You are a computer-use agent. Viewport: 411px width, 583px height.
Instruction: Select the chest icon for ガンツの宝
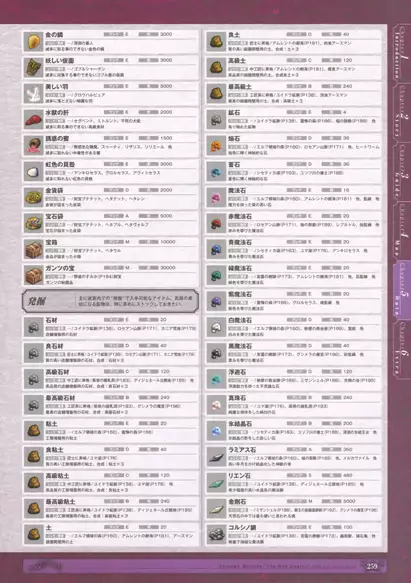pos(34,275)
